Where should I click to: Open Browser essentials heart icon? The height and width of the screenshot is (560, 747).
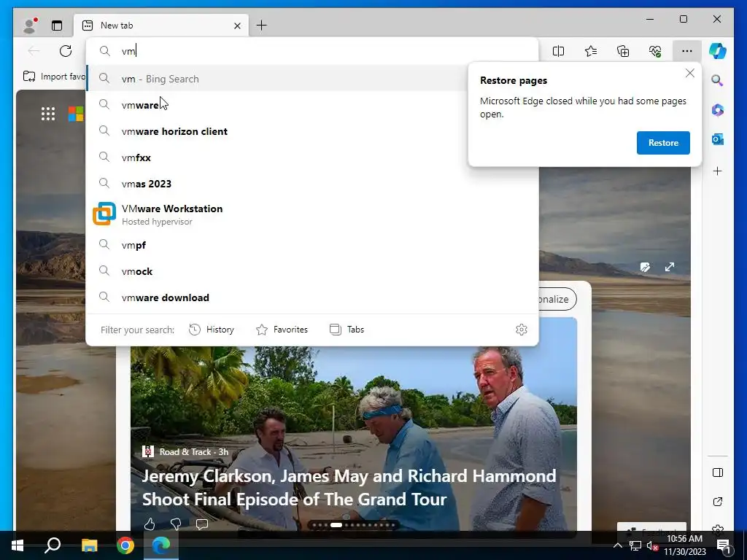tap(655, 51)
